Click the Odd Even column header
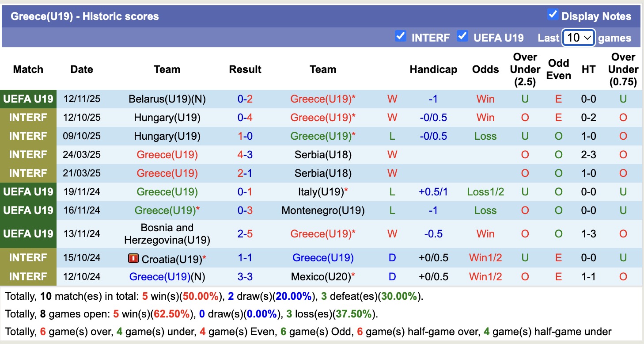 558,69
